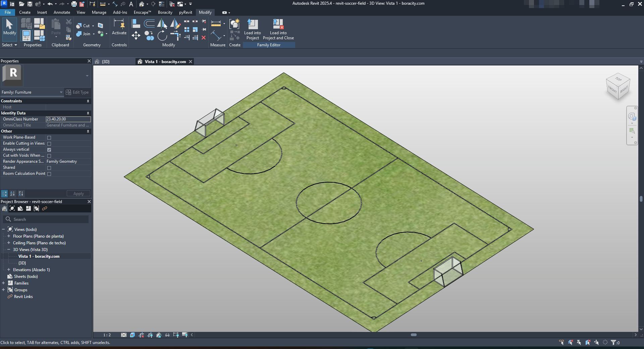Select the Rotate tool icon

[162, 36]
